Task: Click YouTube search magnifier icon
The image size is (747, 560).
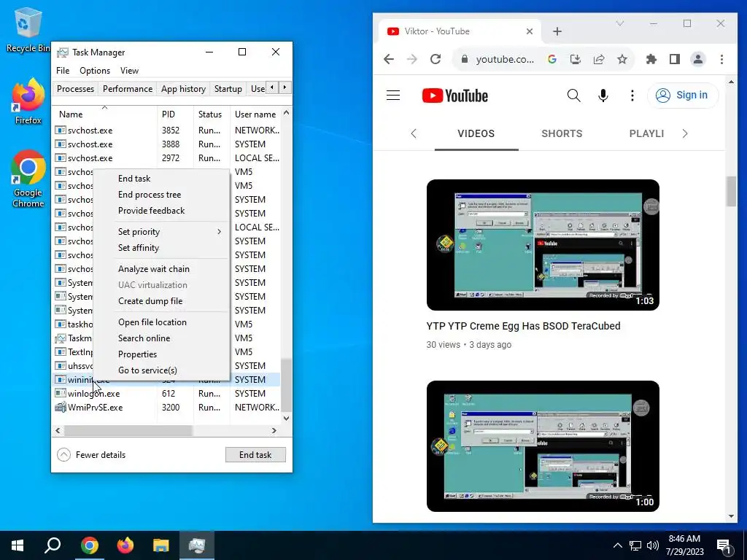Action: (x=574, y=96)
